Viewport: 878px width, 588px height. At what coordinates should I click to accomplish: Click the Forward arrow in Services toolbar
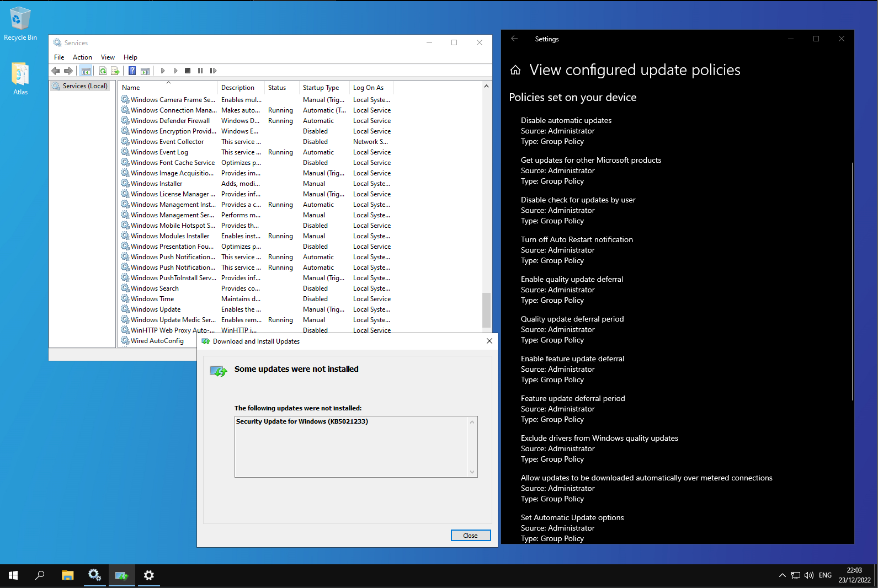(68, 71)
